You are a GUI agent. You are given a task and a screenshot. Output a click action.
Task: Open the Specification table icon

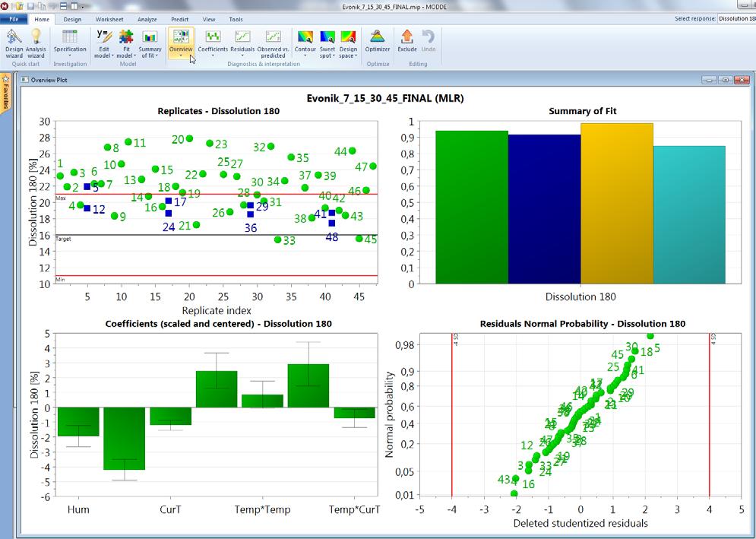pyautogui.click(x=70, y=36)
